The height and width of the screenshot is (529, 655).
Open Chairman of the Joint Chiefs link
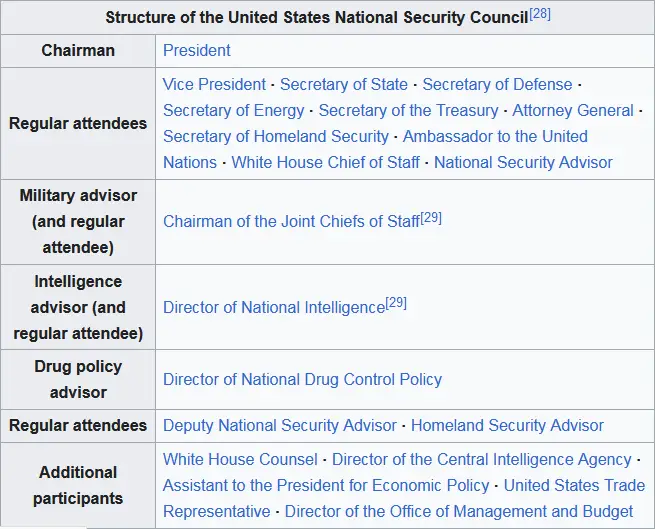(291, 222)
